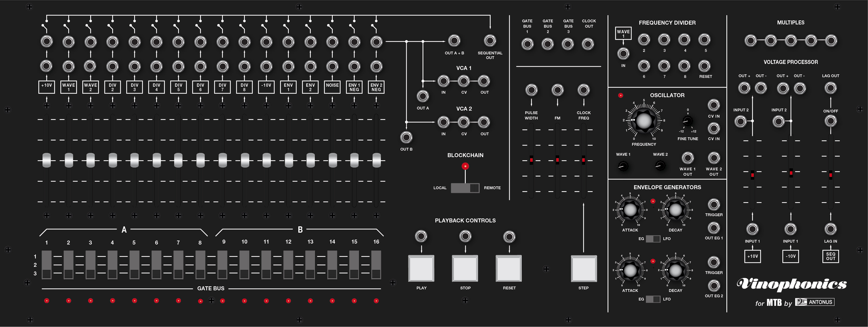This screenshot has height=327, width=868.
Task: Click the OUT EG 1 jack
Action: pos(714,228)
